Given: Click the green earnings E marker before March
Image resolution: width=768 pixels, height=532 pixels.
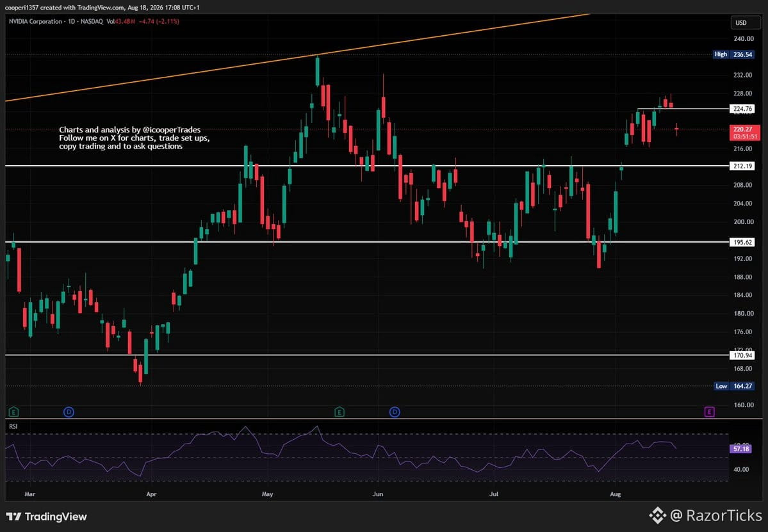Looking at the screenshot, I should (x=13, y=412).
